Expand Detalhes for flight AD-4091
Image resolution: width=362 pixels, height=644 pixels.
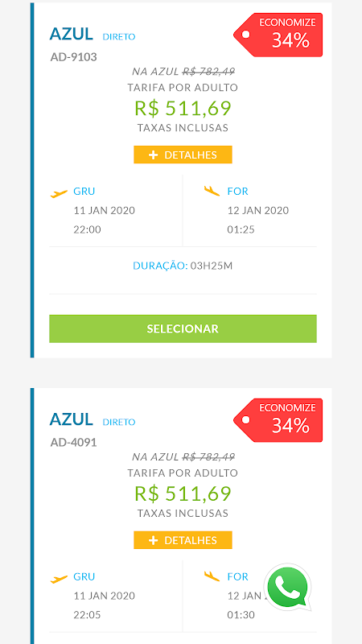(x=183, y=540)
